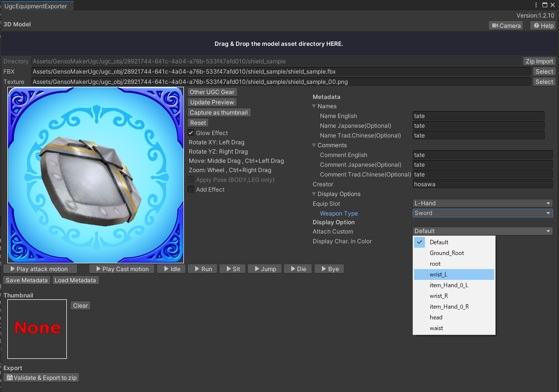Open the Camera settings button
The image size is (559, 392).
point(506,26)
